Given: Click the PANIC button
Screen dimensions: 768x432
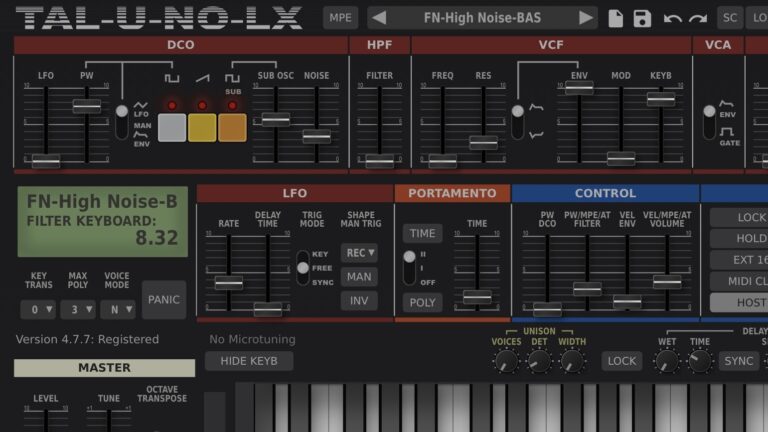Looking at the screenshot, I should pyautogui.click(x=164, y=300).
